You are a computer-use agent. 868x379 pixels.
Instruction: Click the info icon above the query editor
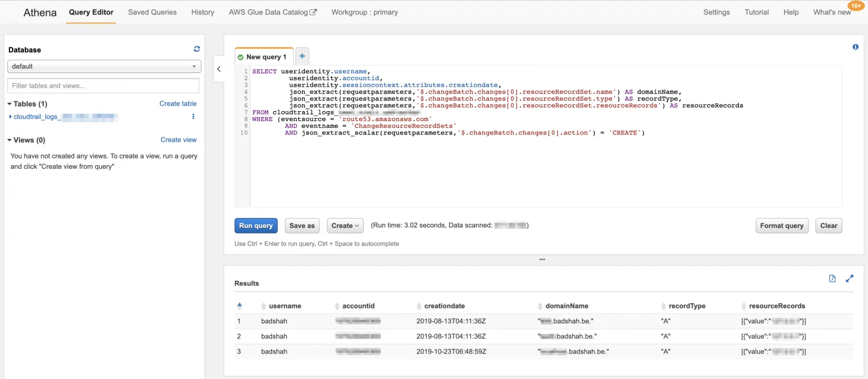click(x=855, y=47)
